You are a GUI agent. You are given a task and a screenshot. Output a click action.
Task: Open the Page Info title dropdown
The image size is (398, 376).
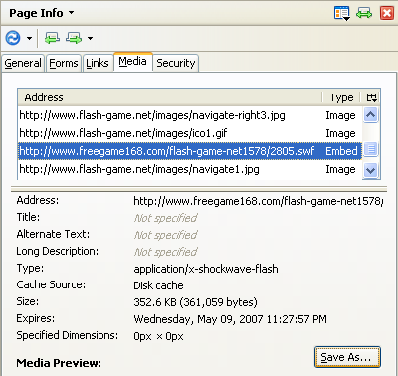tap(41, 13)
